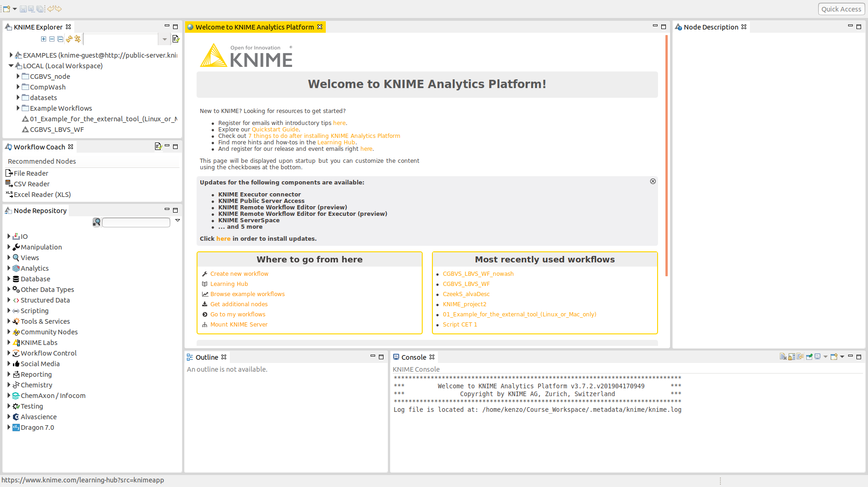868x487 pixels.
Task: Click the welcome page vertical scrollbar
Action: [x=666, y=157]
